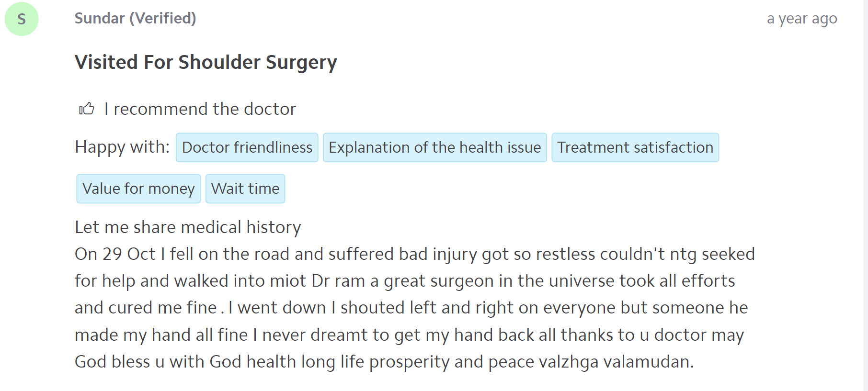Image resolution: width=868 pixels, height=391 pixels.
Task: Click the 'a year ago' timestamp
Action: tap(801, 19)
